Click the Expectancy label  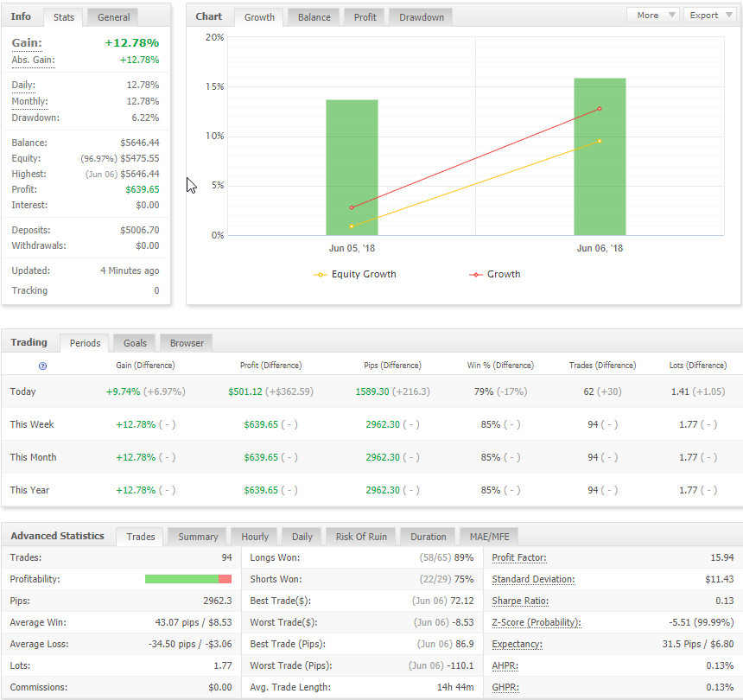pyautogui.click(x=517, y=644)
